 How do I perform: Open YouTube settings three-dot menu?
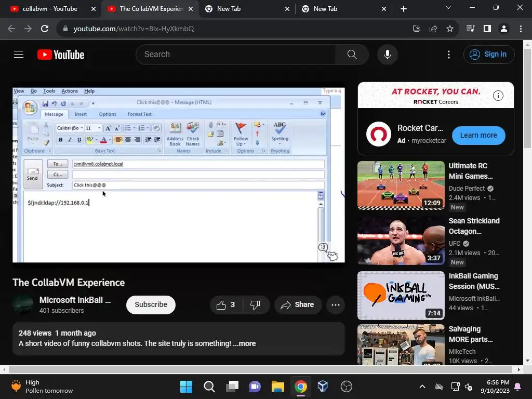point(448,54)
